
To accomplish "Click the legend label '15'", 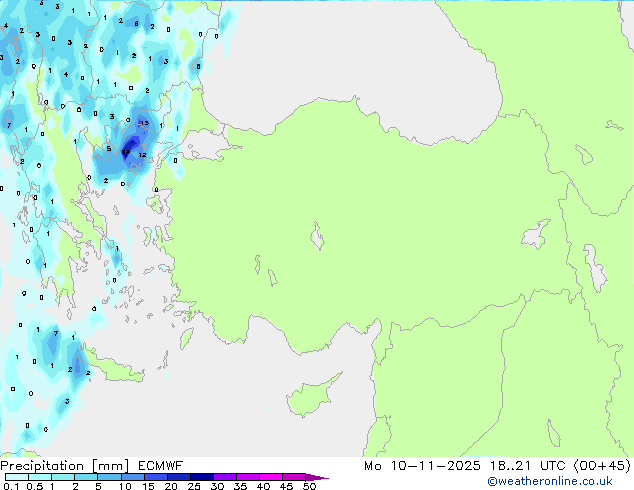I will pos(148,486).
